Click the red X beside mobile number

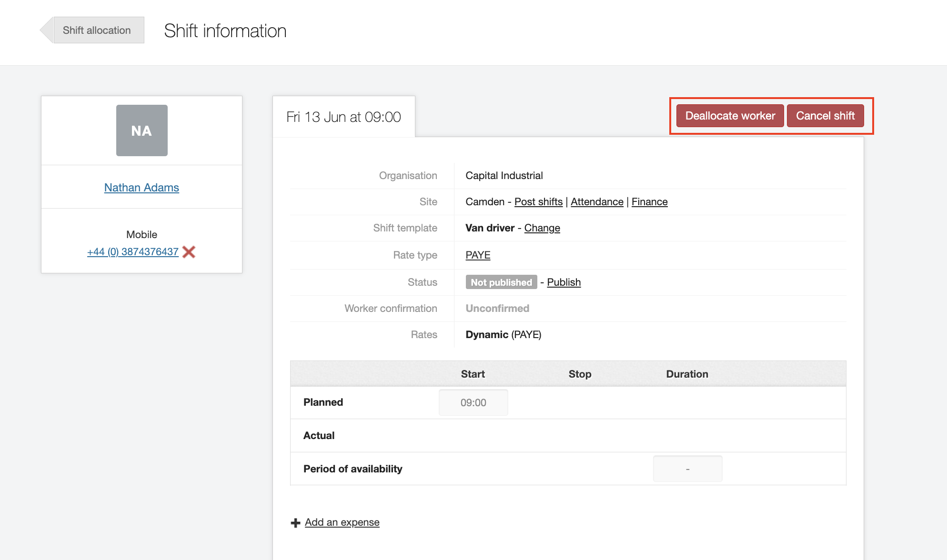tap(189, 252)
